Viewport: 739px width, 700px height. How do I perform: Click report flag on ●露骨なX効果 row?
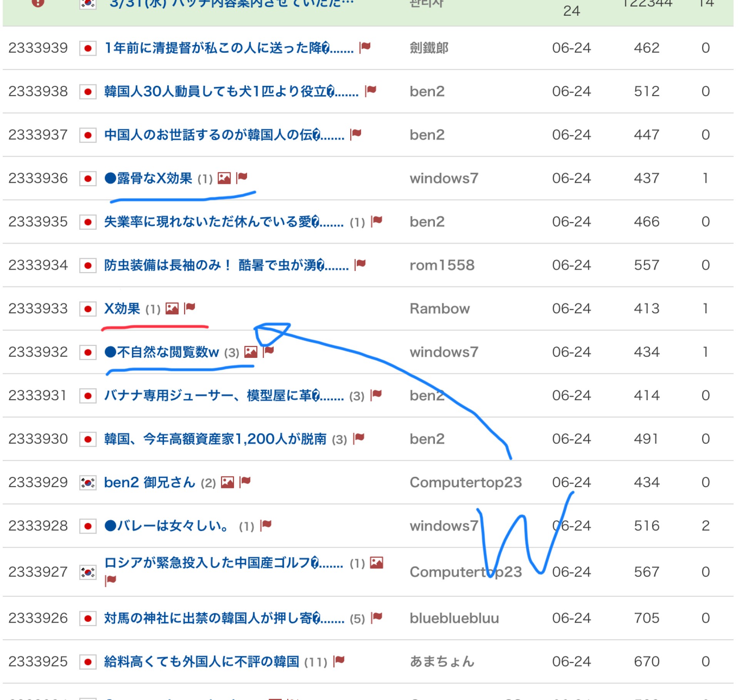pos(242,178)
